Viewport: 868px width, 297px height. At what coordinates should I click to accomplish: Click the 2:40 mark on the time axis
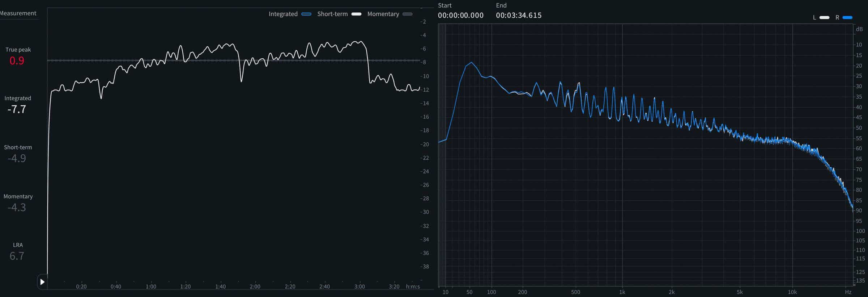324,286
